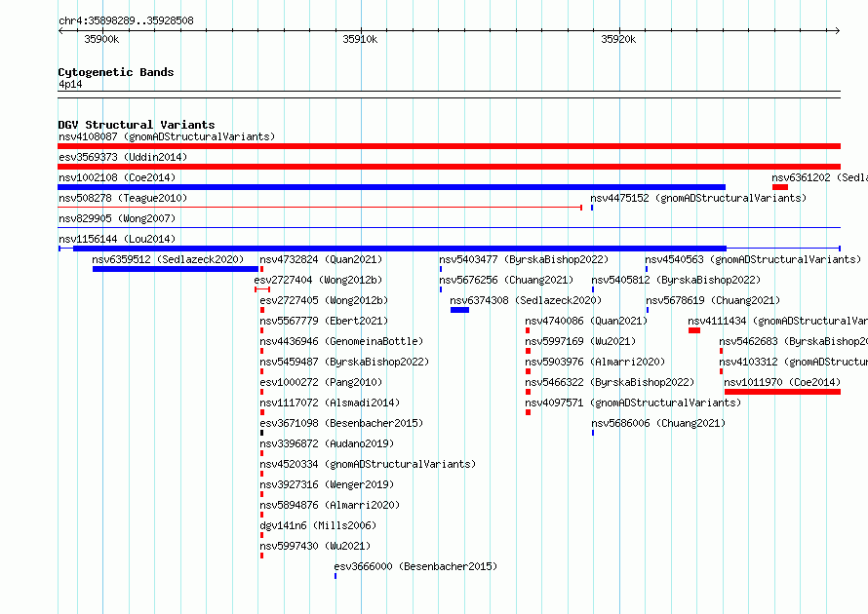Select nsv6374308 (Sedlazeck2020) label

point(526,300)
